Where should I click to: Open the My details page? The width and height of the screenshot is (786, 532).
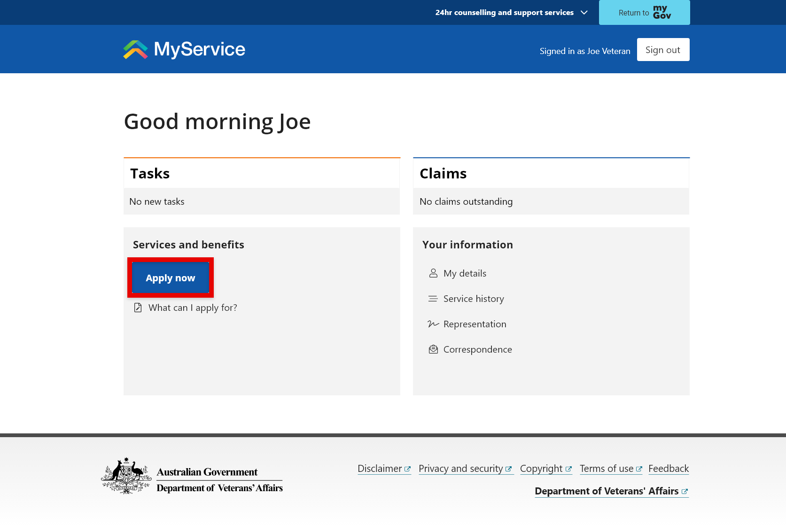click(x=465, y=273)
